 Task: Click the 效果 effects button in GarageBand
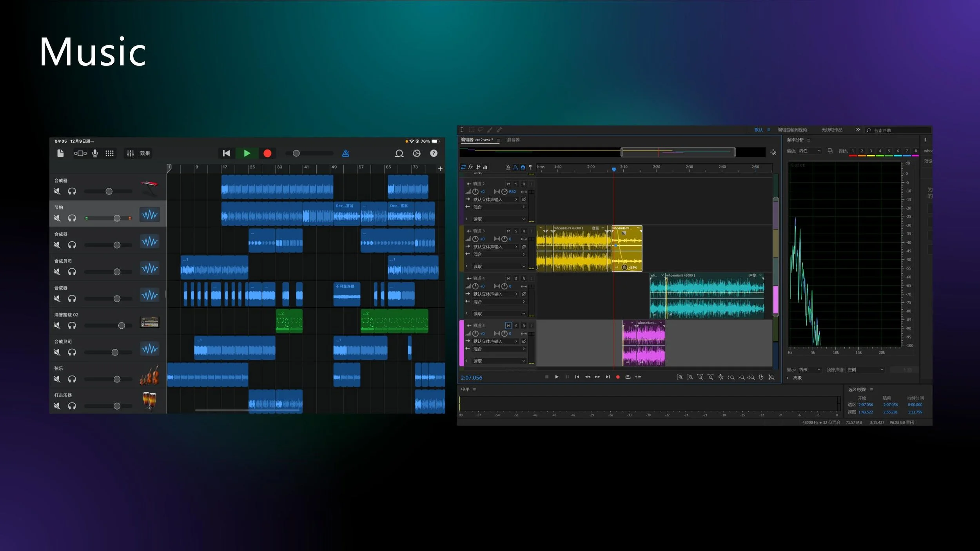point(145,153)
